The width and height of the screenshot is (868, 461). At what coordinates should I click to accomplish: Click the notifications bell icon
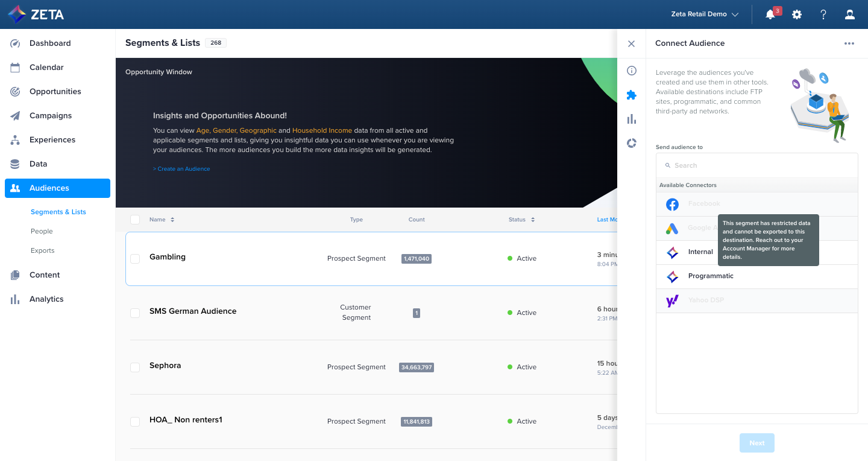coord(770,14)
